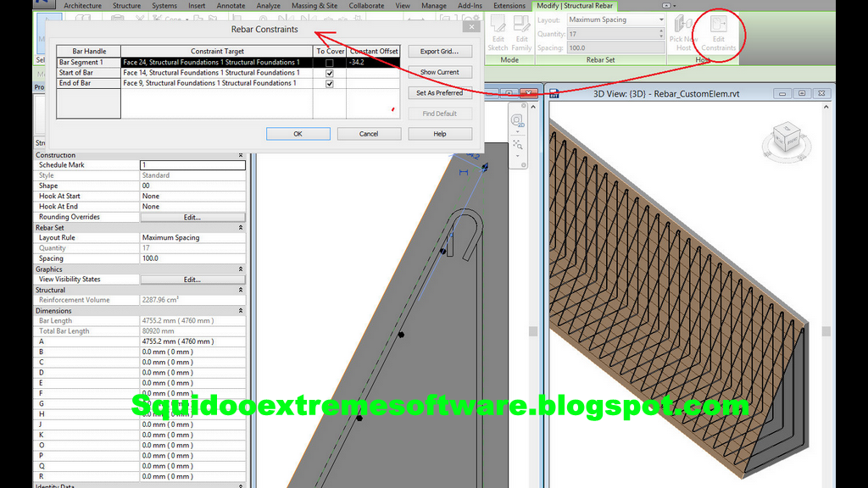Open the 2D steering wheel dropdown arrow
Image resolution: width=868 pixels, height=488 pixels.
click(517, 132)
